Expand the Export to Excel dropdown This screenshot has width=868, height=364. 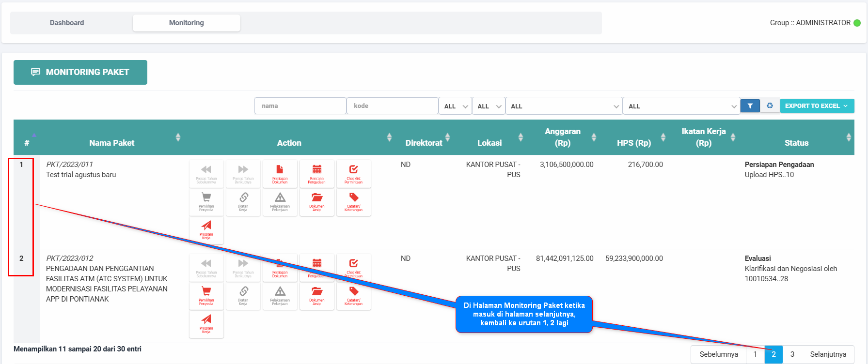817,106
